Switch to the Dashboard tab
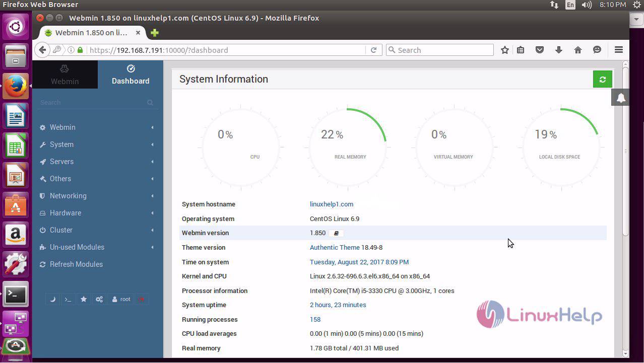The height and width of the screenshot is (363, 644). coord(131,75)
